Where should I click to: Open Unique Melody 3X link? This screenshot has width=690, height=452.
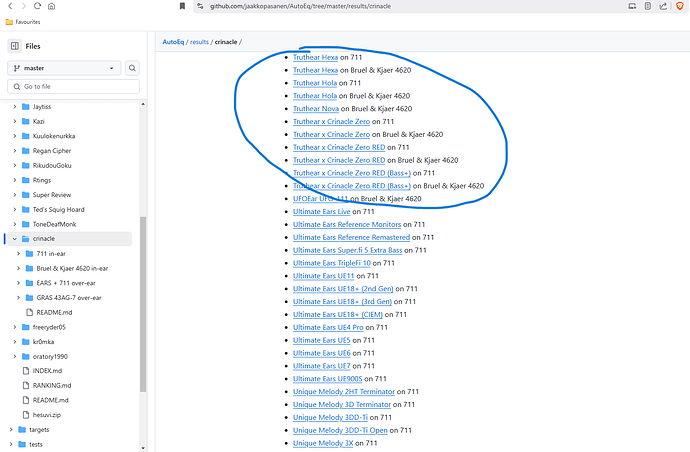tap(323, 443)
